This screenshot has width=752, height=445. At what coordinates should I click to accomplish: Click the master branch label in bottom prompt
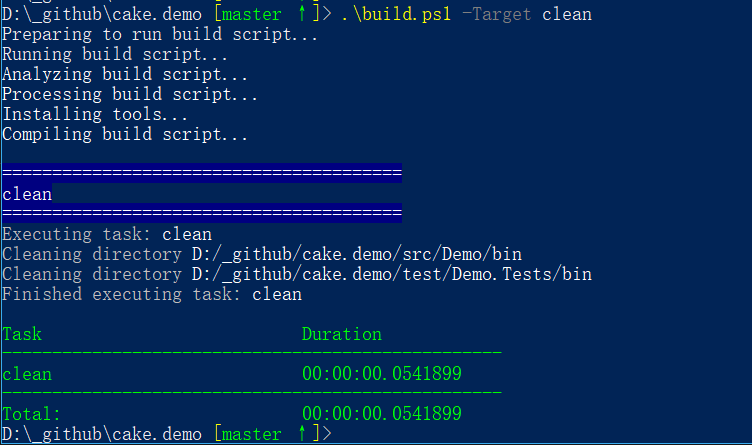click(x=251, y=434)
